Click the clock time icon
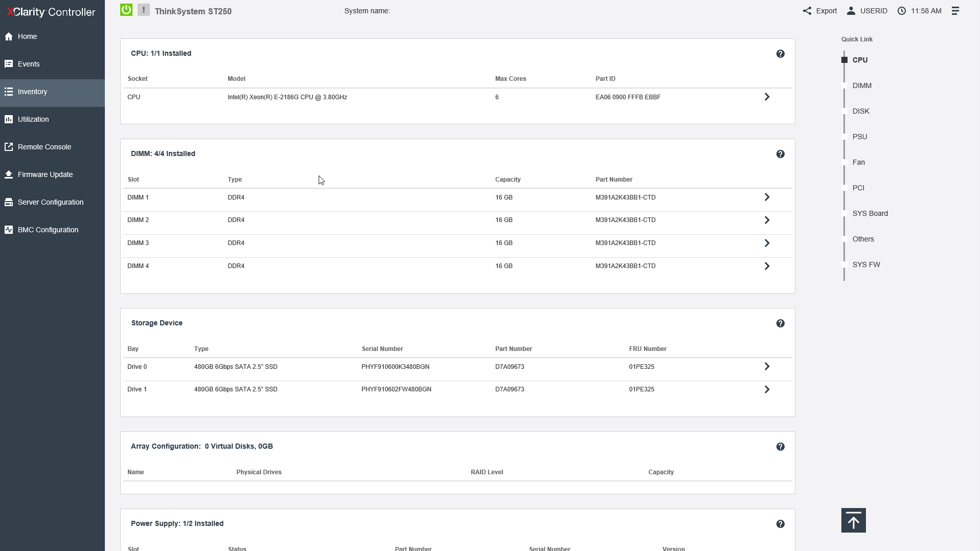 click(902, 11)
